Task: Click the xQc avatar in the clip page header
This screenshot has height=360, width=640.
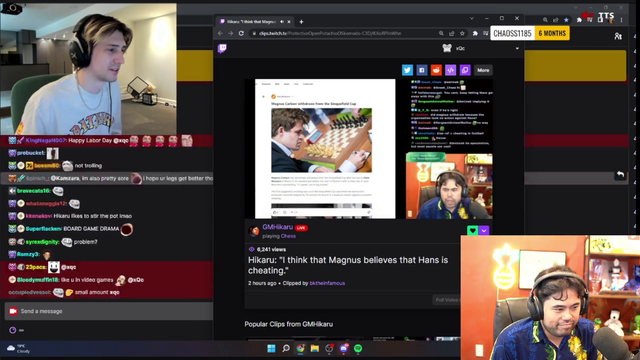Action: pyautogui.click(x=447, y=48)
